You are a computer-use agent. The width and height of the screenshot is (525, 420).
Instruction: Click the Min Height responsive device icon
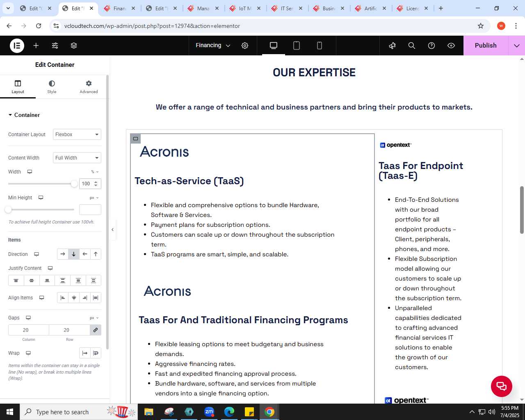coord(41,198)
